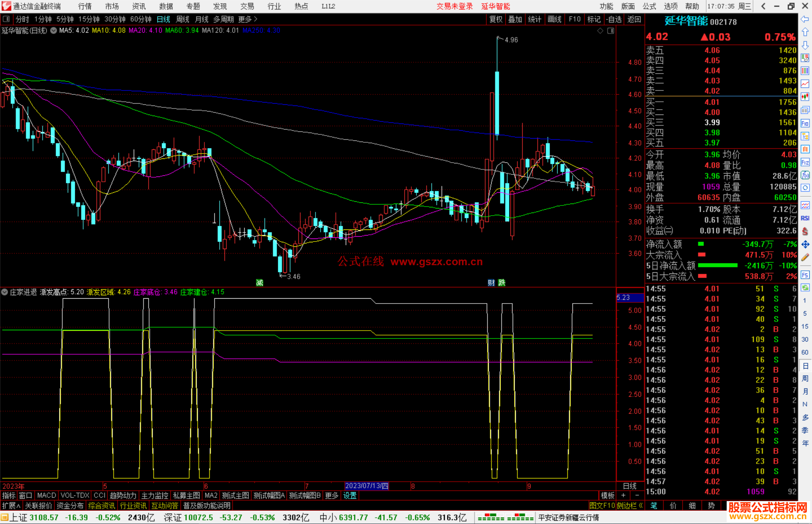Click the 2023/07/13 date marker on timeline
812x524 pixels.
[367, 486]
